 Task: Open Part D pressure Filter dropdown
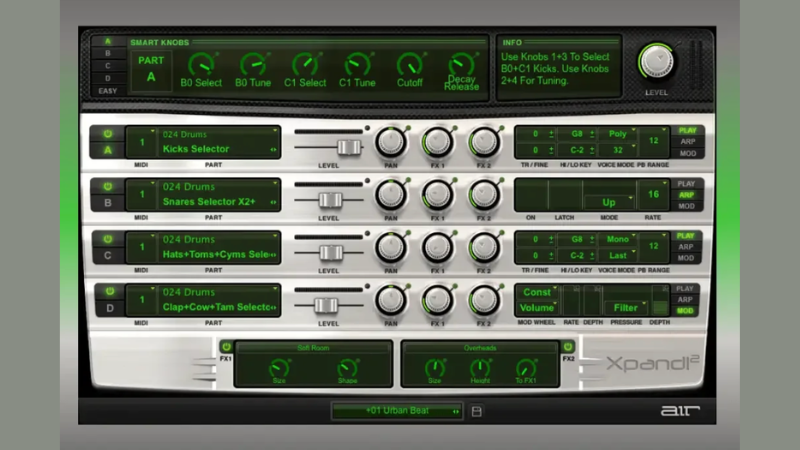[x=626, y=308]
